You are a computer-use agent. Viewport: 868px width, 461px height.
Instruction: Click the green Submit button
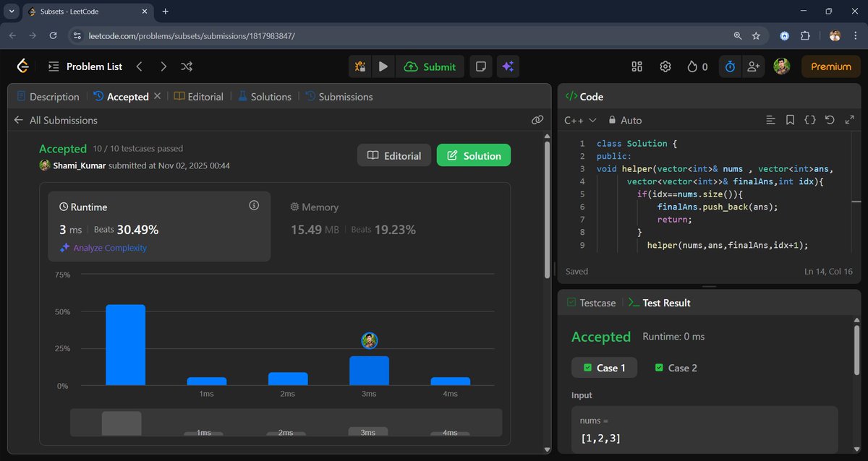tap(430, 66)
